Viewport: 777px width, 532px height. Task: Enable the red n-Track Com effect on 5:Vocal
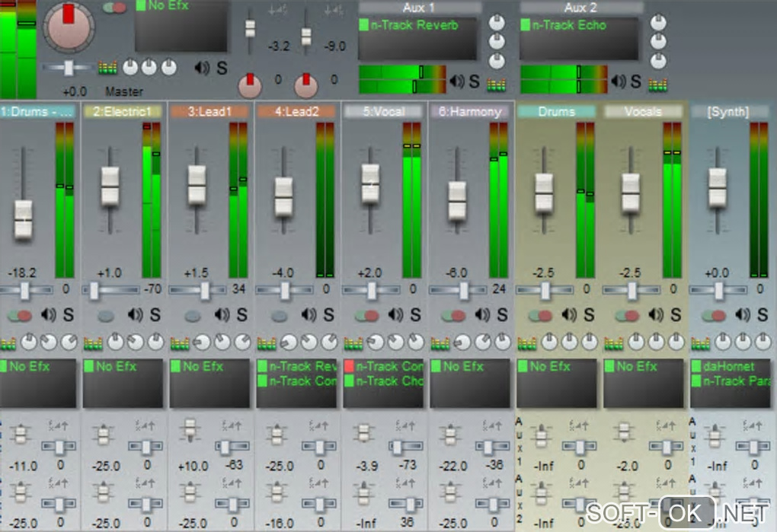tap(349, 366)
